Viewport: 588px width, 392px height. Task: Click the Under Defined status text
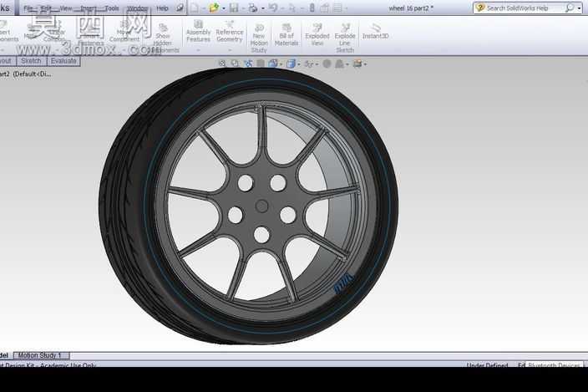click(487, 364)
